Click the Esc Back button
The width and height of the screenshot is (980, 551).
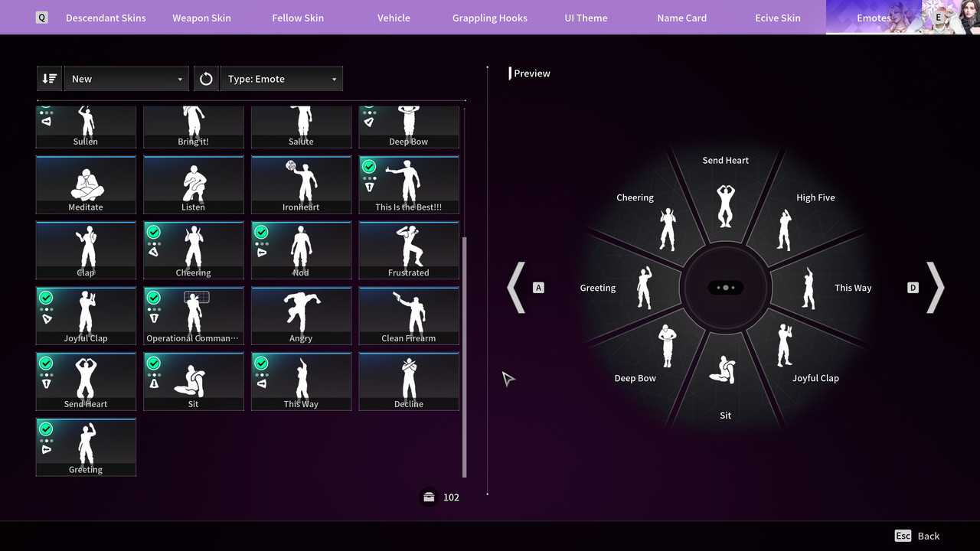click(x=917, y=536)
